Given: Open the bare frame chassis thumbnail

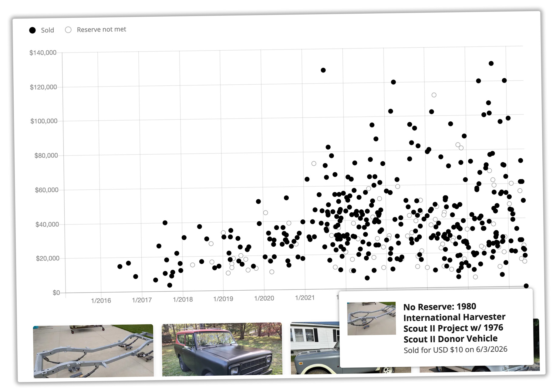Looking at the screenshot, I should point(93,351).
